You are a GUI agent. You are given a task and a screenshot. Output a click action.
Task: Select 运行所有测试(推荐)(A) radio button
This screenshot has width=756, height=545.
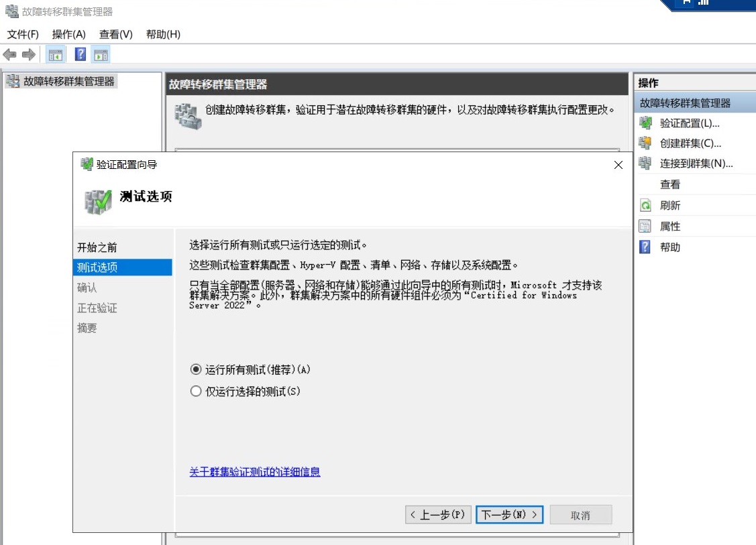[x=196, y=369]
